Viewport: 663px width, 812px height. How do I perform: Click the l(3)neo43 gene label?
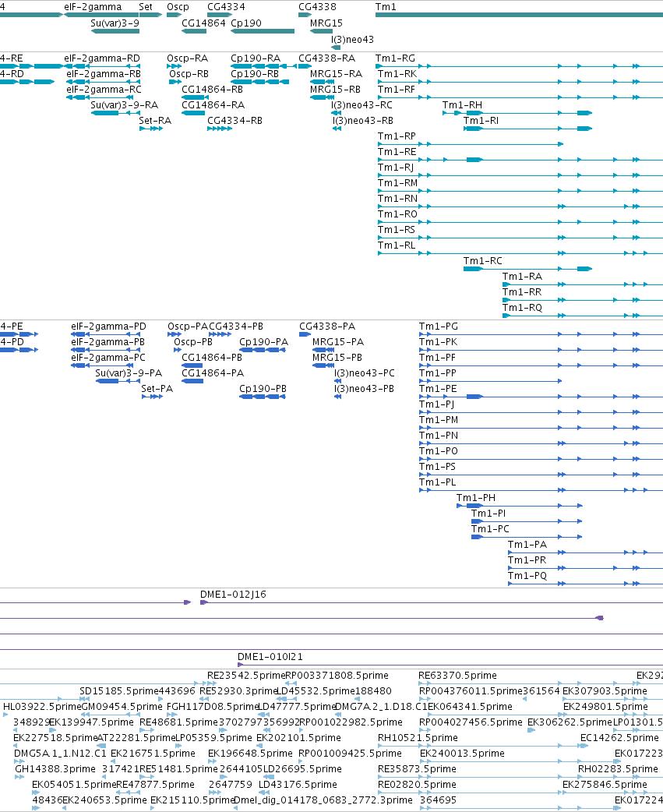point(352,40)
